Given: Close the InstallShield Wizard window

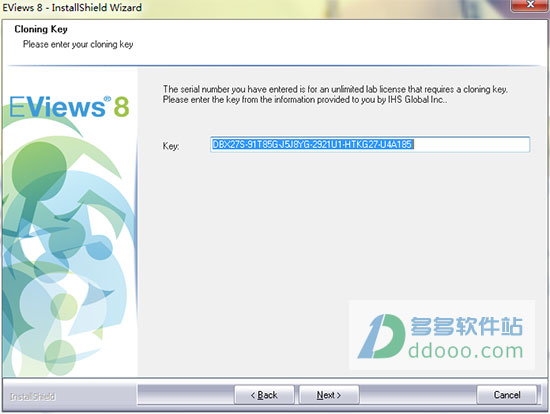Looking at the screenshot, I should click(530, 5).
